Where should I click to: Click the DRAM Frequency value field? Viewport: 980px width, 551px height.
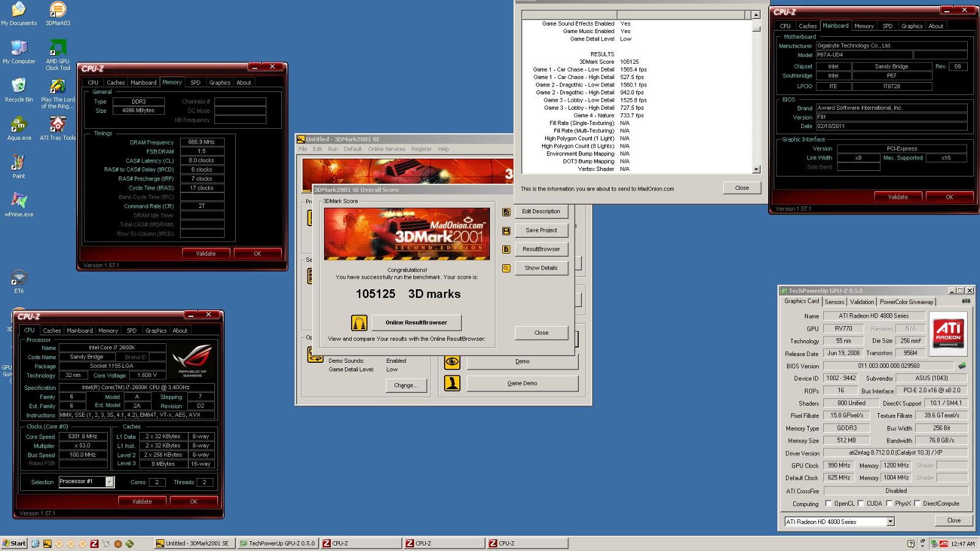[x=202, y=142]
